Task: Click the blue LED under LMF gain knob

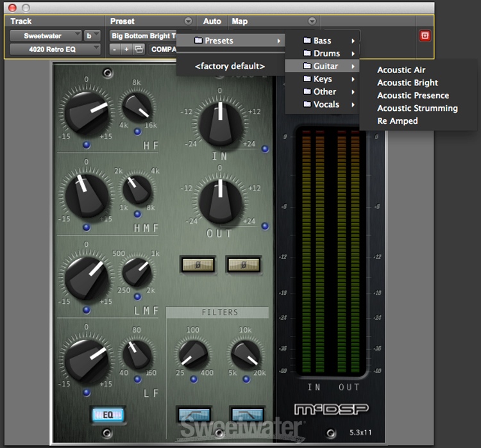Action: click(87, 310)
